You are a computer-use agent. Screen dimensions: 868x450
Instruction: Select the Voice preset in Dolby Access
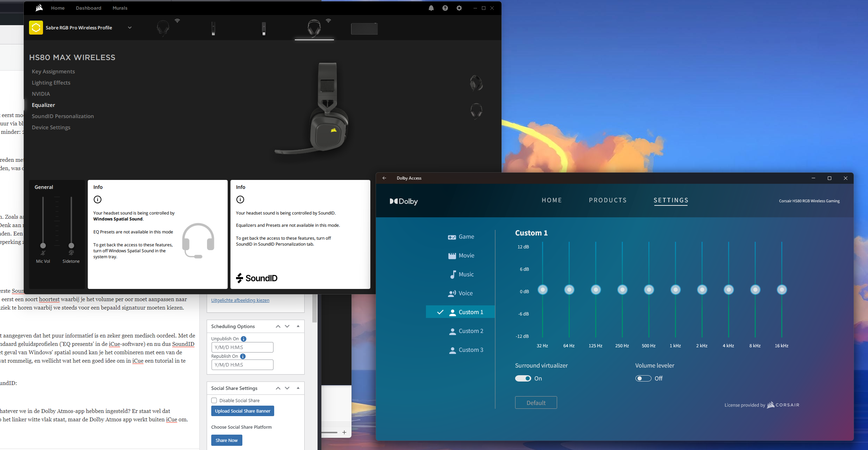(460, 293)
